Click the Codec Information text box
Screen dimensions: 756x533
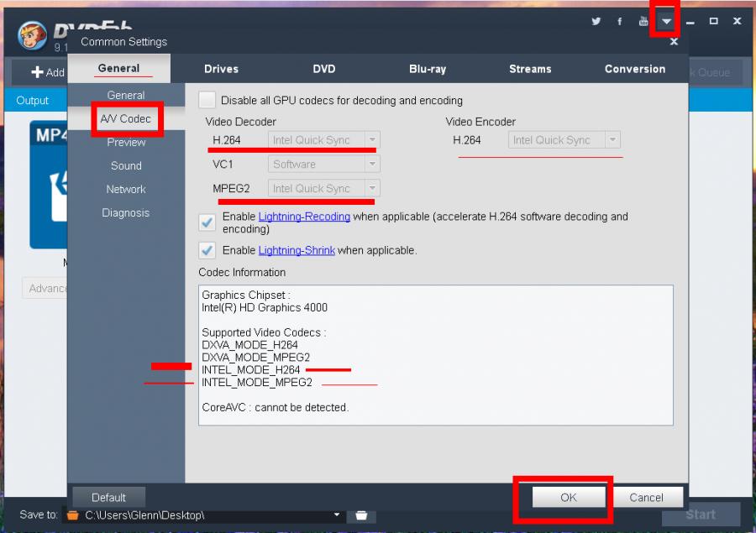435,355
